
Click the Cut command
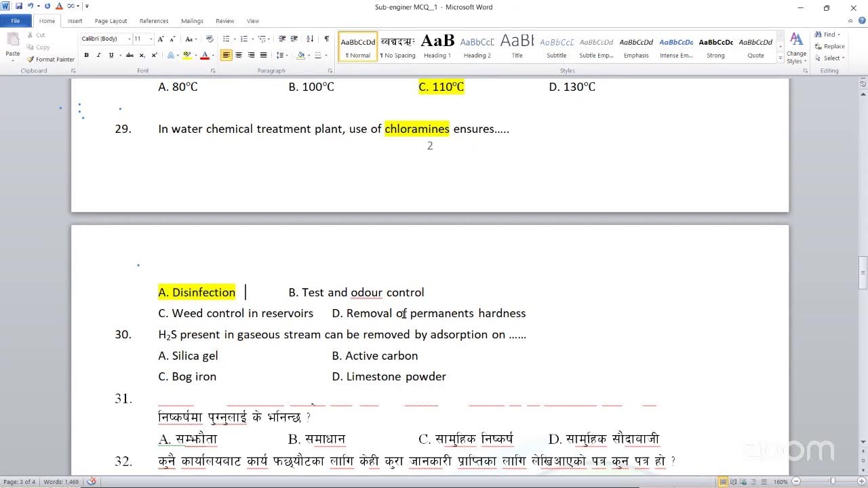[36, 35]
